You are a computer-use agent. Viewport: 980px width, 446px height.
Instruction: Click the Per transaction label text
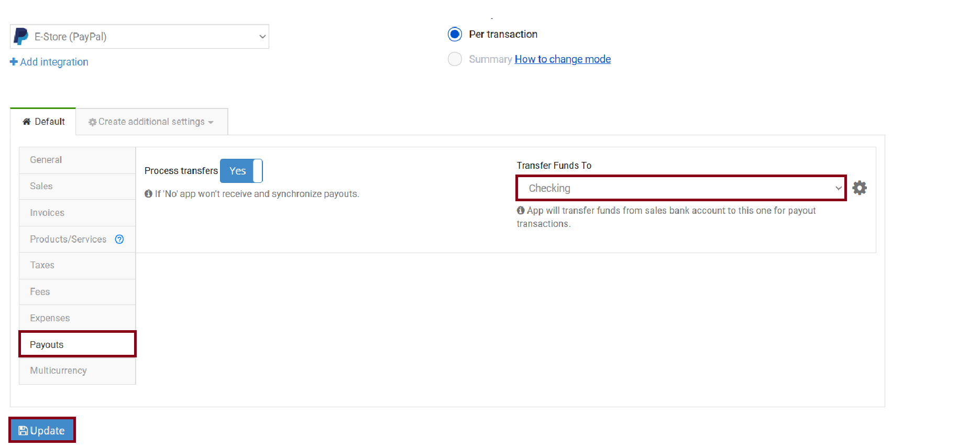(503, 34)
